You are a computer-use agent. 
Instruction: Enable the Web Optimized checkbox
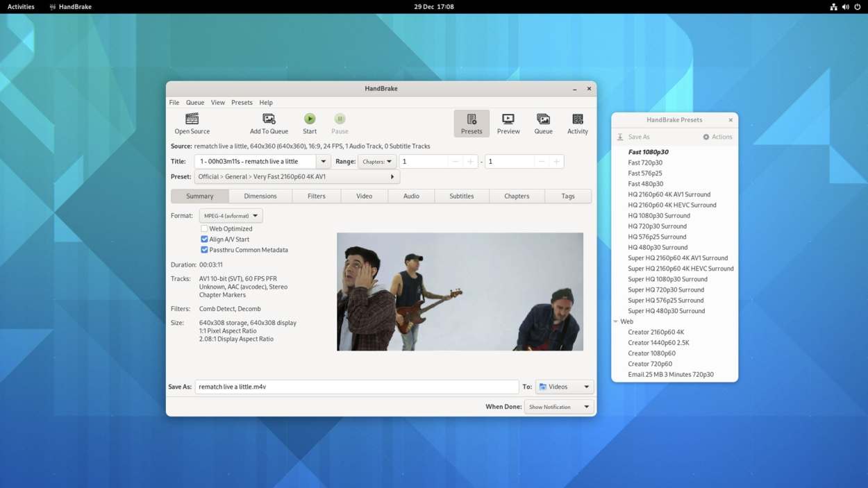pyautogui.click(x=204, y=228)
